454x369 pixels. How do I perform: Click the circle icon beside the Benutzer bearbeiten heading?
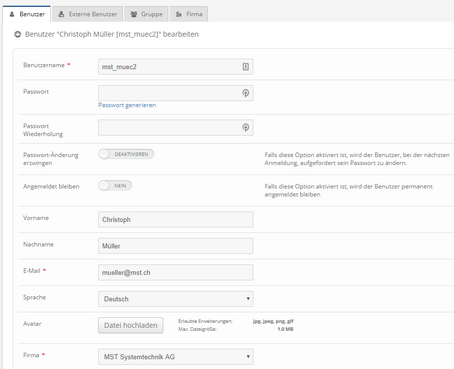pyautogui.click(x=17, y=34)
